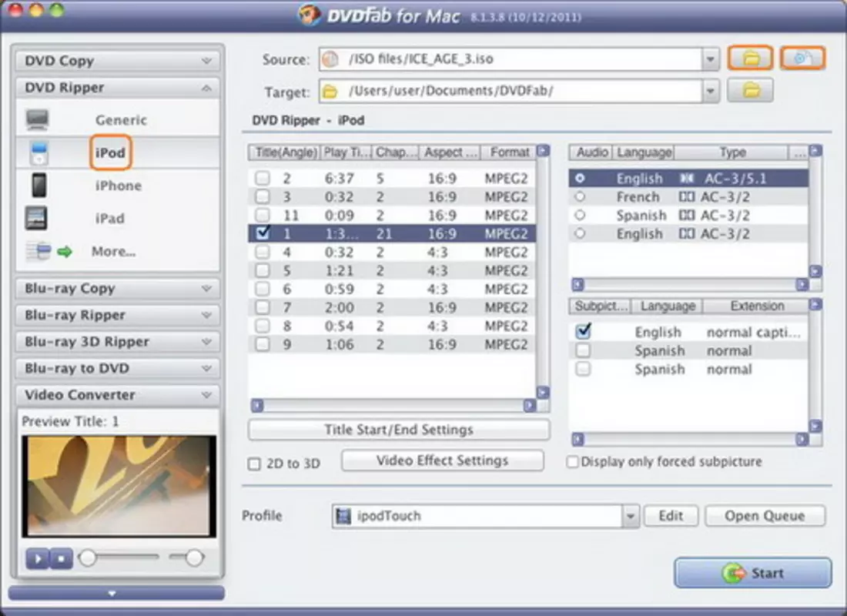Choose the iPhone device icon
The height and width of the screenshot is (616, 847).
pos(39,186)
